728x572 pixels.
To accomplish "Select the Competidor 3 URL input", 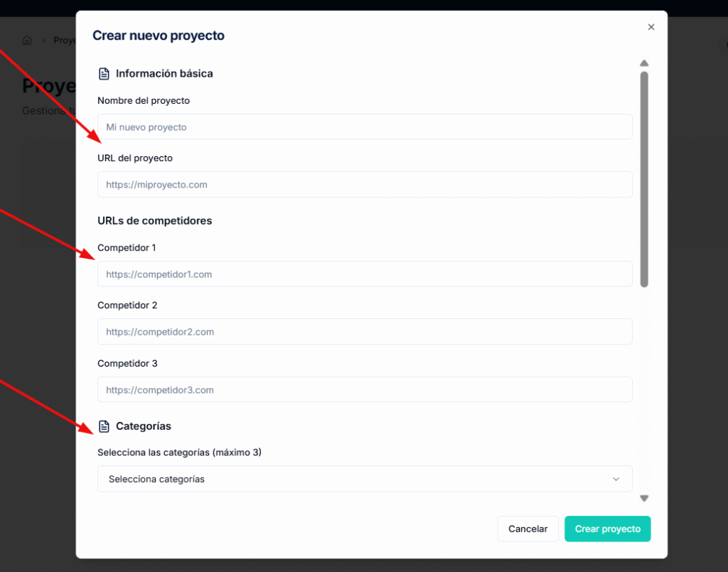I will [365, 389].
